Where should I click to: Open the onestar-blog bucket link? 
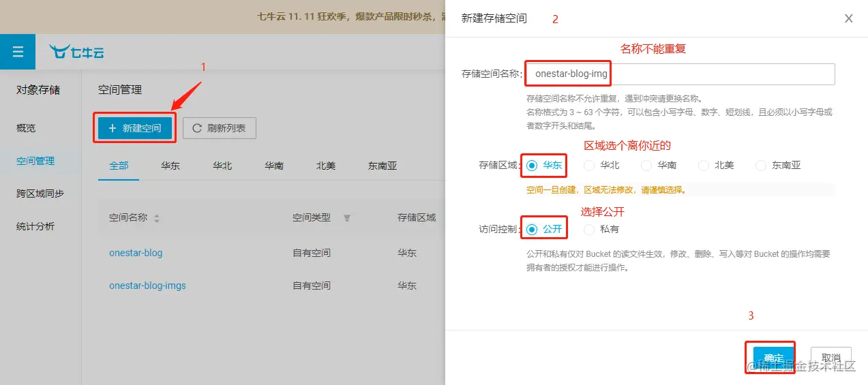[136, 253]
